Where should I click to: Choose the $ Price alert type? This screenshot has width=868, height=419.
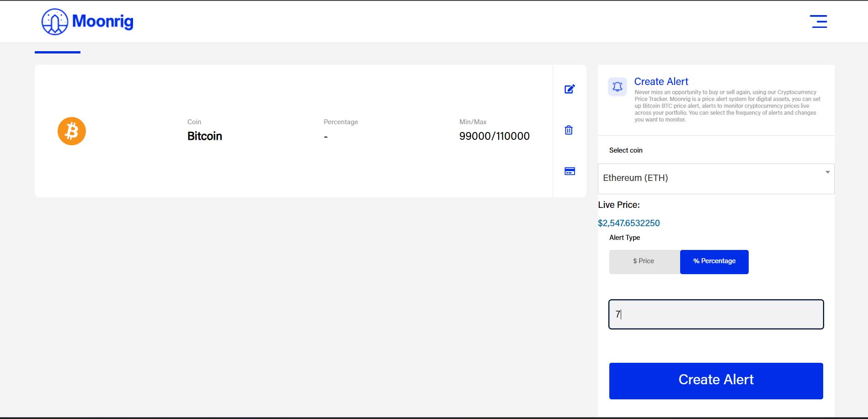[x=644, y=262]
